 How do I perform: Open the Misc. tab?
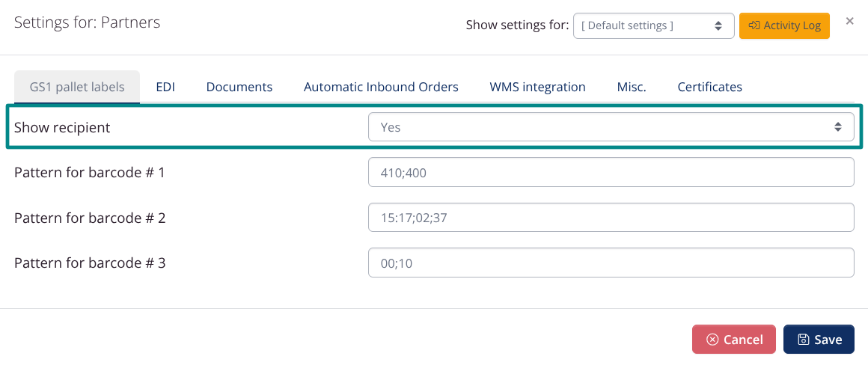pyautogui.click(x=632, y=87)
